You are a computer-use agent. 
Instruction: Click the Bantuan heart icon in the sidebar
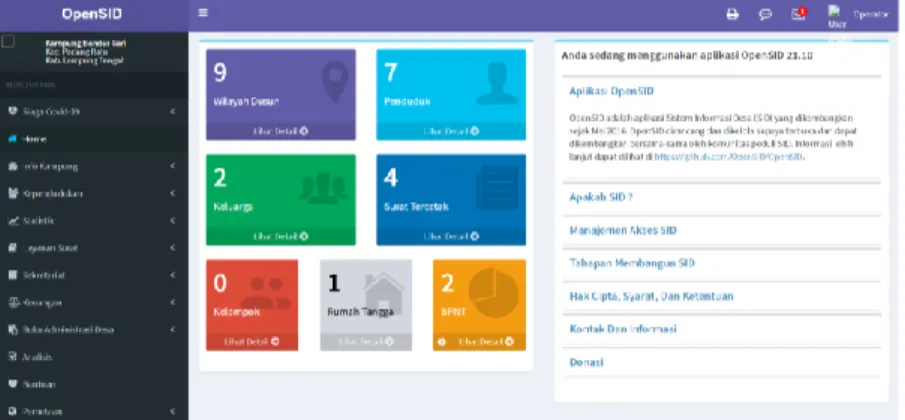(x=13, y=384)
